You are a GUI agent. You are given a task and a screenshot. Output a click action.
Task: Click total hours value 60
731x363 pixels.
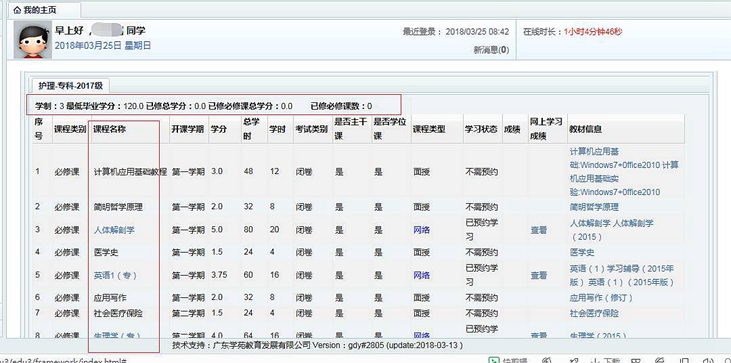(x=248, y=275)
